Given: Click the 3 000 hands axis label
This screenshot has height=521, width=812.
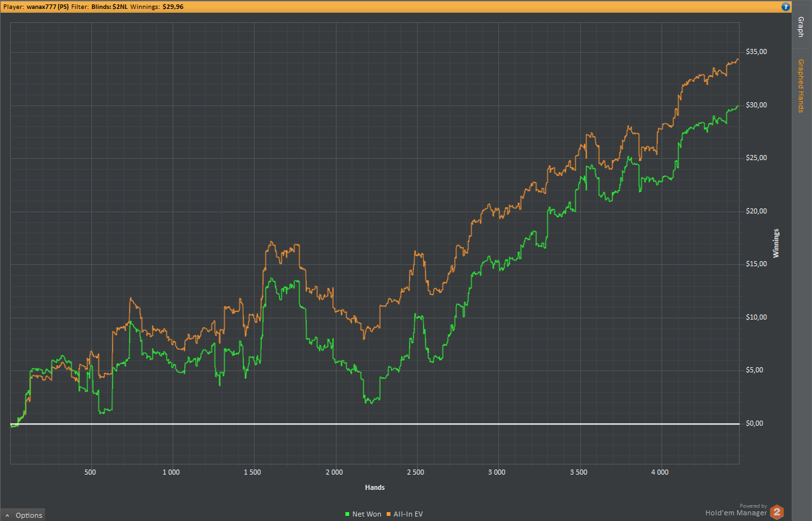Looking at the screenshot, I should (x=497, y=472).
